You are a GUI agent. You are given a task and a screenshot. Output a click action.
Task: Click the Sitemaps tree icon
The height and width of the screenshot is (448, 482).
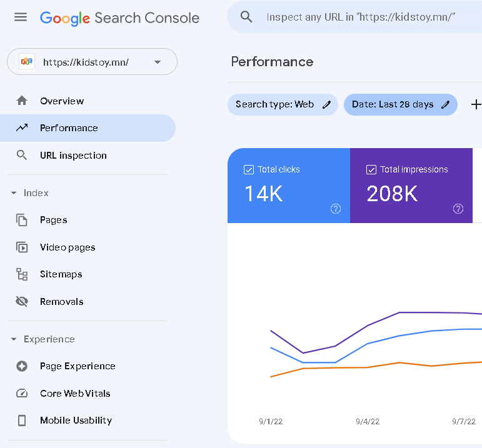click(22, 274)
